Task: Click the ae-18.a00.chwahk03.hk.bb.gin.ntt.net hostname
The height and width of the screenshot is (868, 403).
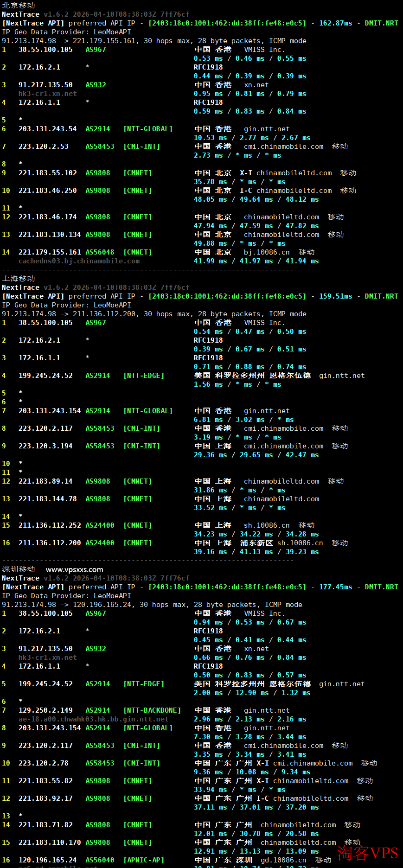Action: point(93,719)
